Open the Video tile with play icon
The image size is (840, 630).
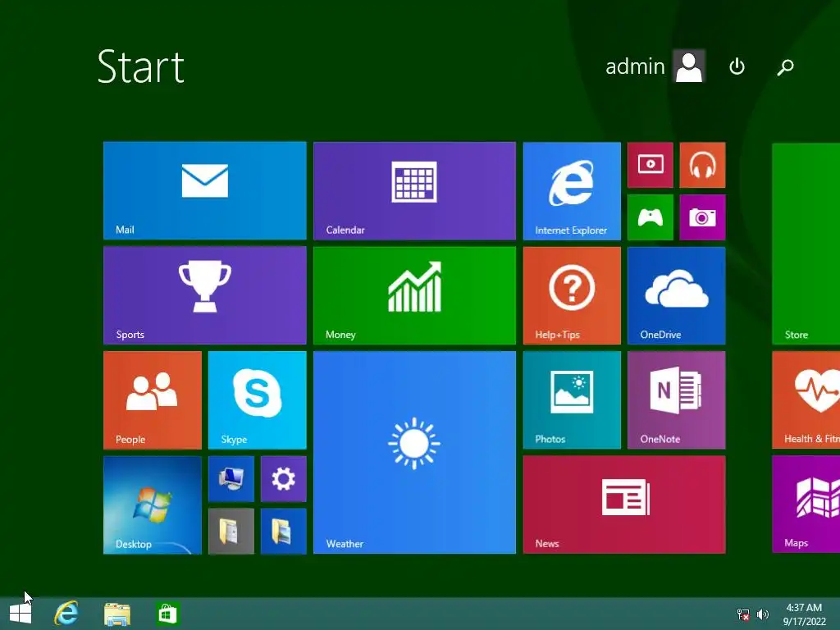651,164
